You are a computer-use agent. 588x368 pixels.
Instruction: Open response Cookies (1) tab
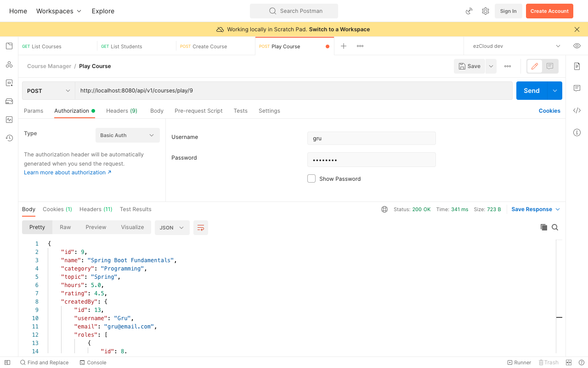[x=57, y=209]
